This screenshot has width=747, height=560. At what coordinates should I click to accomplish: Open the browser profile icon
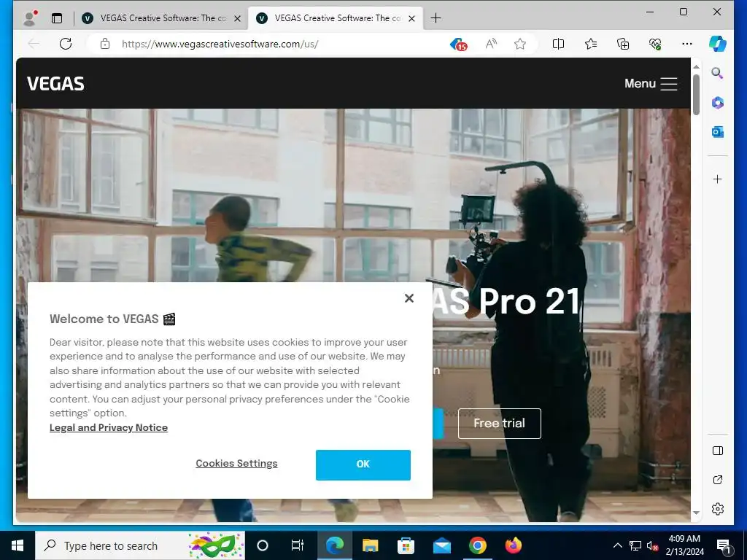click(x=31, y=18)
